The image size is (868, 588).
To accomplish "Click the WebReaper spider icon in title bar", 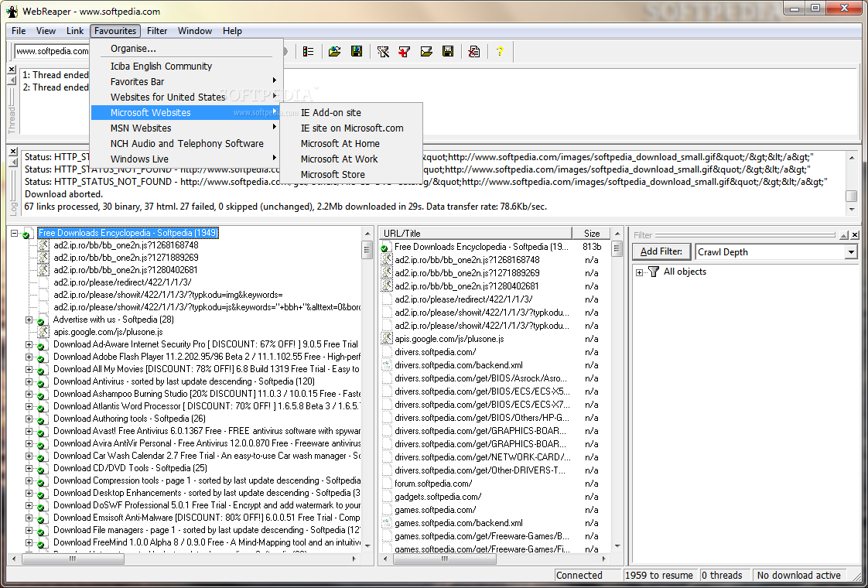I will (12, 11).
